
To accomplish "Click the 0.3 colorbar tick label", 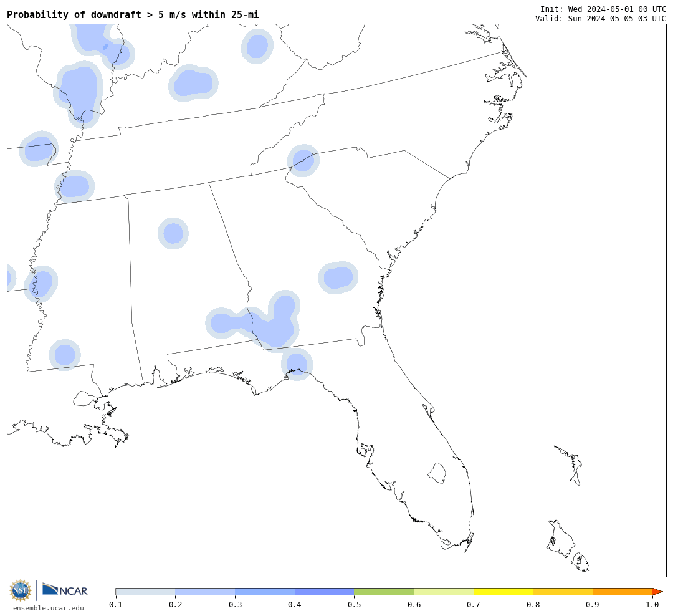I will (x=235, y=604).
